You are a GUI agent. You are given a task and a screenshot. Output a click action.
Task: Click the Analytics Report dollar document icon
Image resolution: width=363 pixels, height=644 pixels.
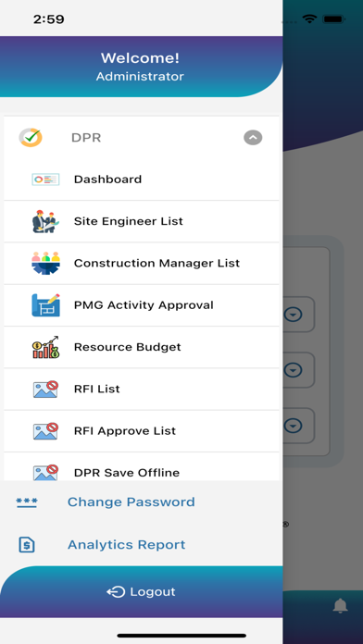tap(27, 545)
